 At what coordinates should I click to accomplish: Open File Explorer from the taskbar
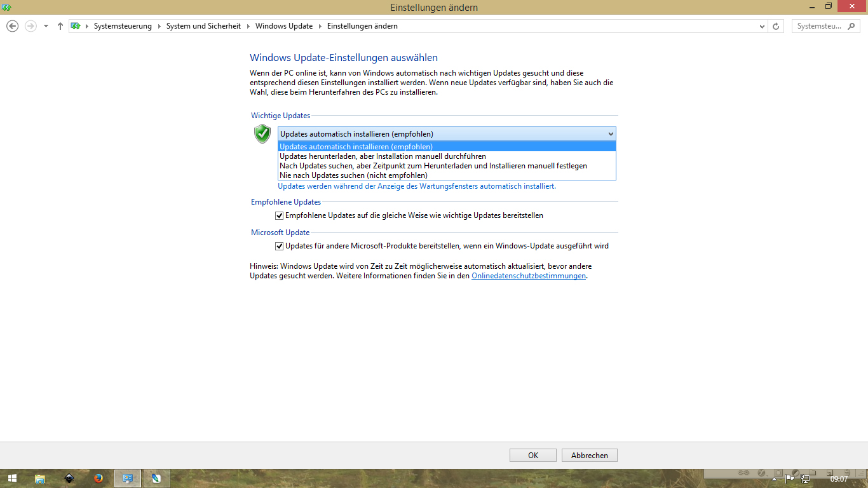tap(39, 478)
